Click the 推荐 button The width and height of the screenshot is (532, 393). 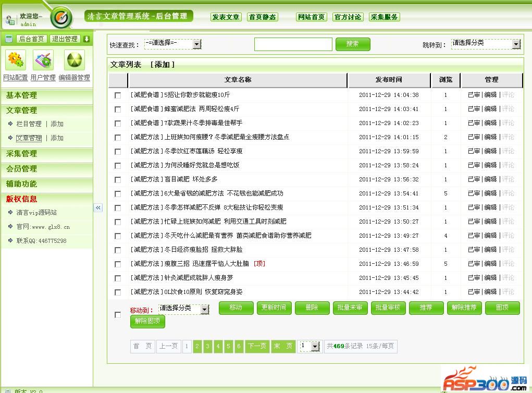click(426, 308)
